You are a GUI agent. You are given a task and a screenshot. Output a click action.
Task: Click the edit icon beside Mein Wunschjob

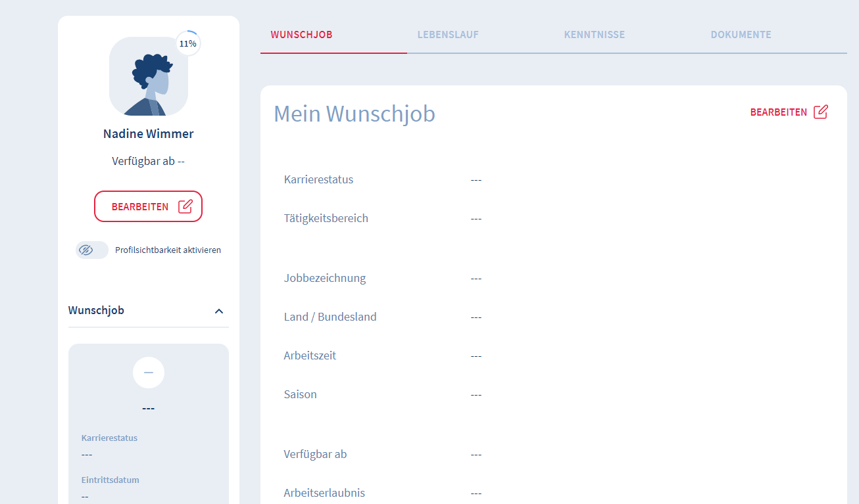coord(820,112)
